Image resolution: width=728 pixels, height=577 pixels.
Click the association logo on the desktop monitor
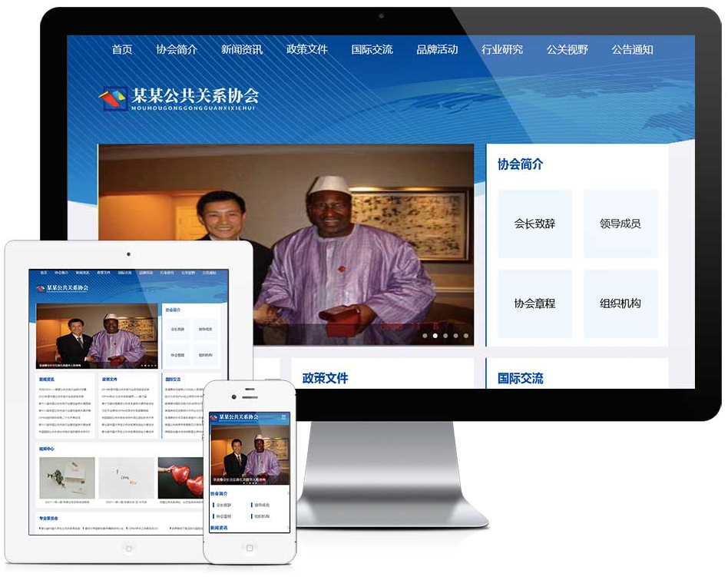[178, 98]
